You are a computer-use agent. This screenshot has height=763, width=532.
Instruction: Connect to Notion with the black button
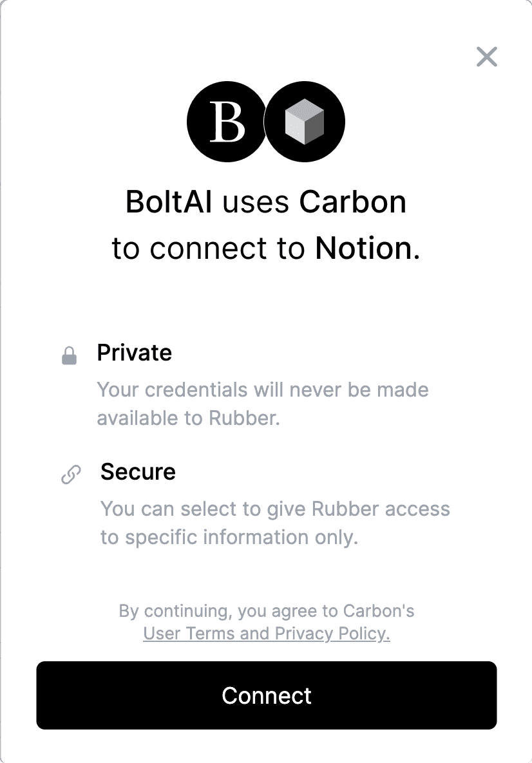tap(266, 695)
